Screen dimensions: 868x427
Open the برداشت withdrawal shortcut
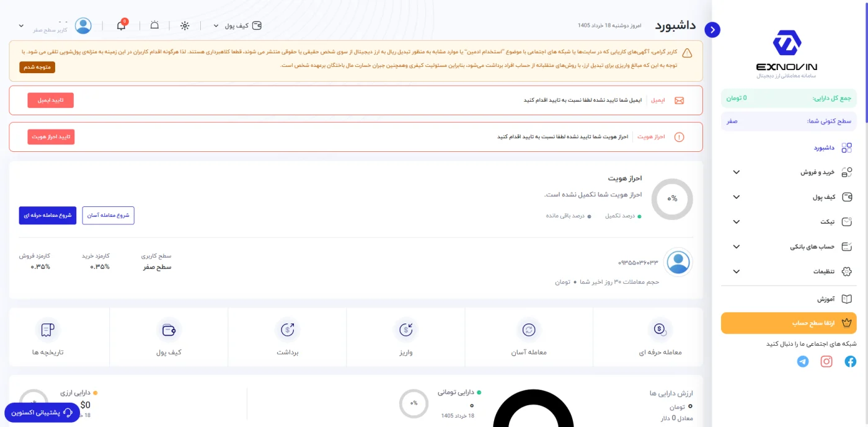[x=287, y=338]
